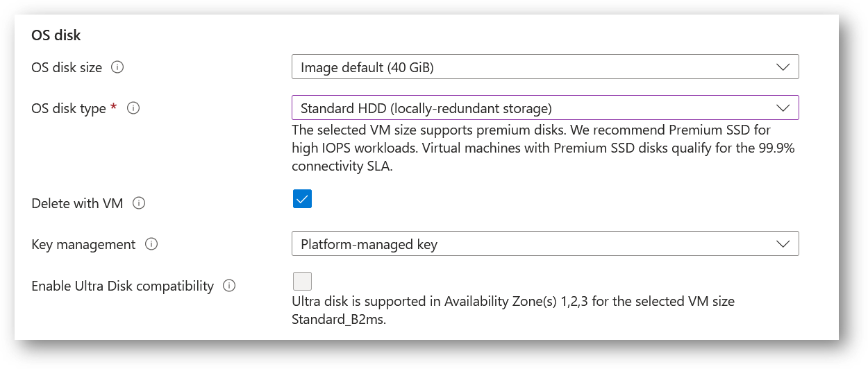Click the 'OS disk type' field label
Image resolution: width=868 pixels, height=369 pixels.
coord(69,108)
